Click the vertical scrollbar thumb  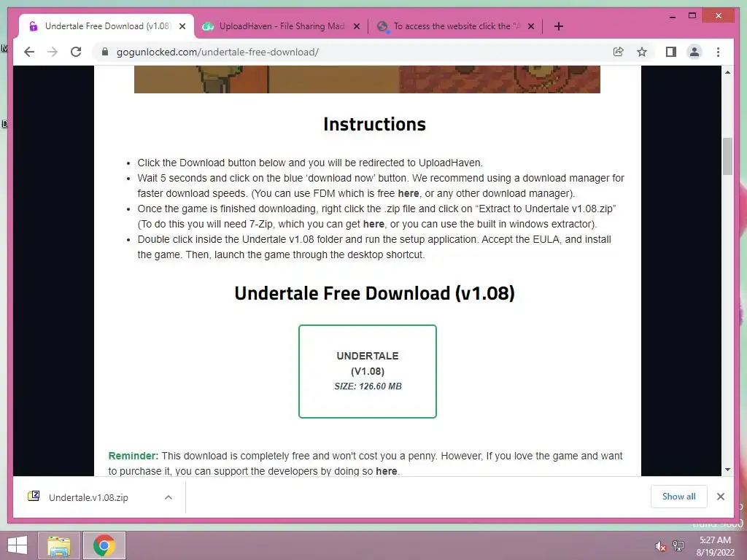[727, 157]
